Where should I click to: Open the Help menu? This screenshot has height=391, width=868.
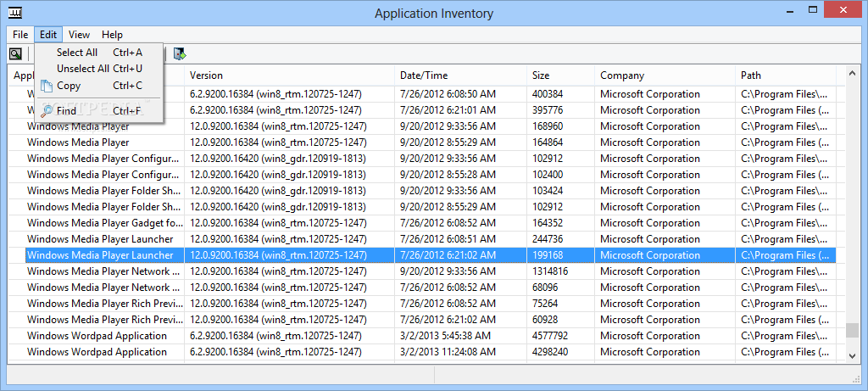112,34
